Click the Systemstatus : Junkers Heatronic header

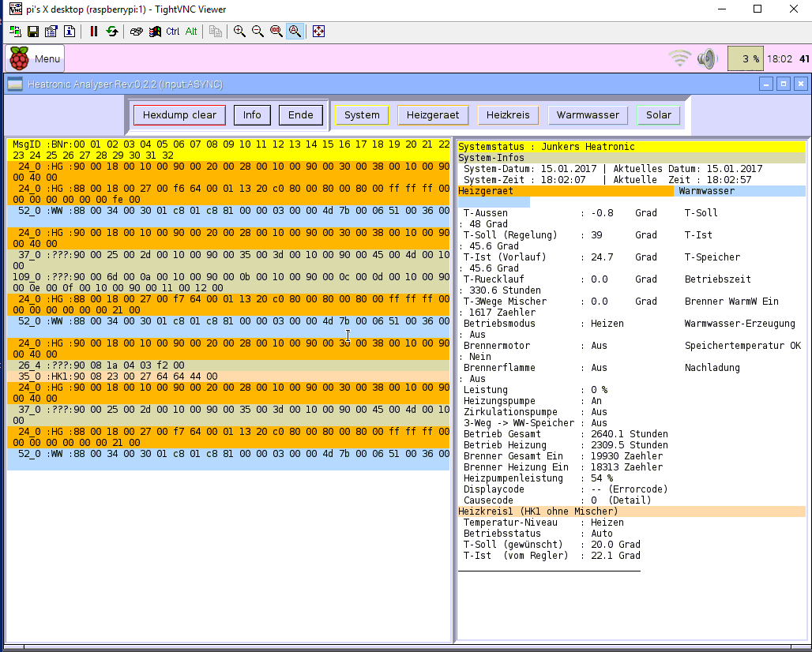(x=632, y=147)
